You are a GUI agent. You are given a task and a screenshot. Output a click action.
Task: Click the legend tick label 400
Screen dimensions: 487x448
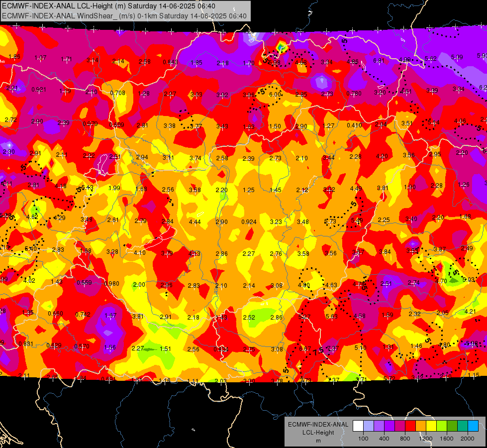[384, 439]
